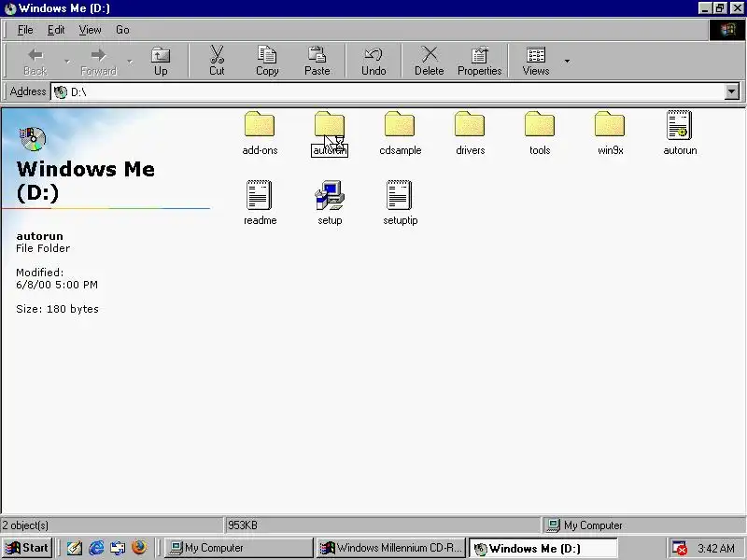Expand the Forward history dropdown arrow
747x560 pixels.
[130, 61]
